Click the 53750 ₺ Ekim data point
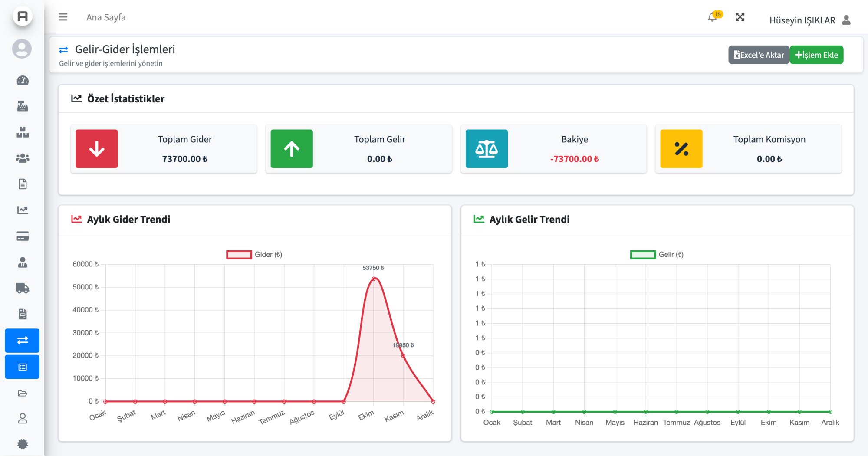 coord(374,279)
